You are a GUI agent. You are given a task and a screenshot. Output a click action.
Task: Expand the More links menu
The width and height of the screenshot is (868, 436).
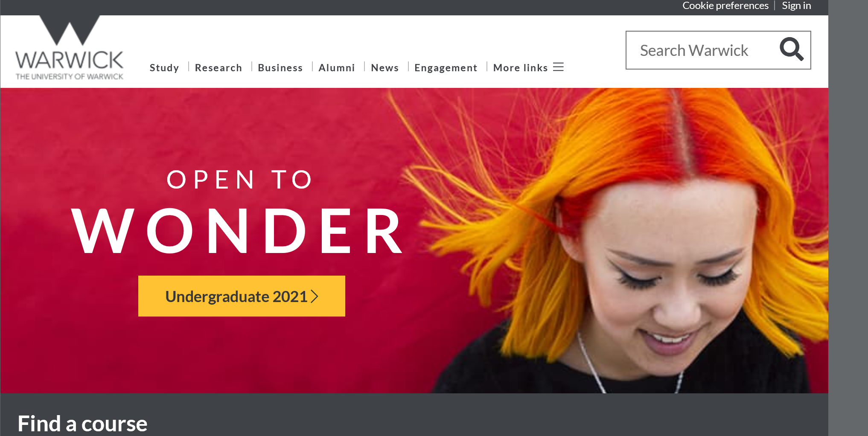528,68
